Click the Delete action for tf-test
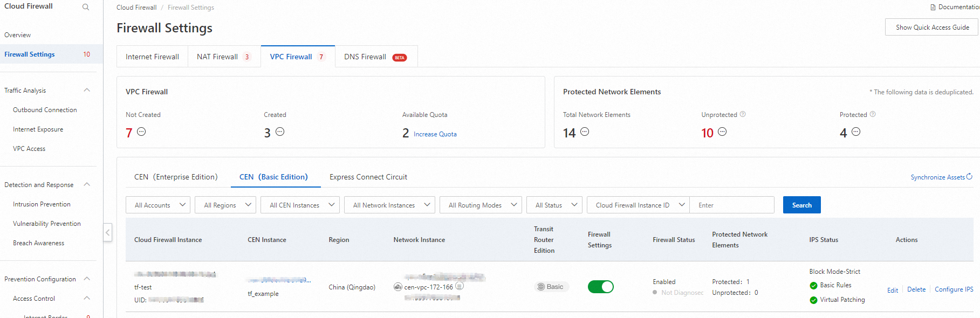The image size is (980, 318). [916, 289]
